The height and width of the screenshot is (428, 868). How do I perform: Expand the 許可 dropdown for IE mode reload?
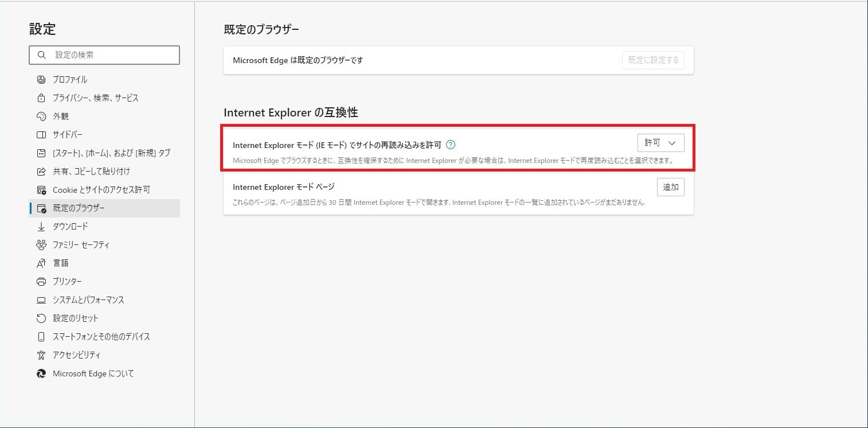660,143
